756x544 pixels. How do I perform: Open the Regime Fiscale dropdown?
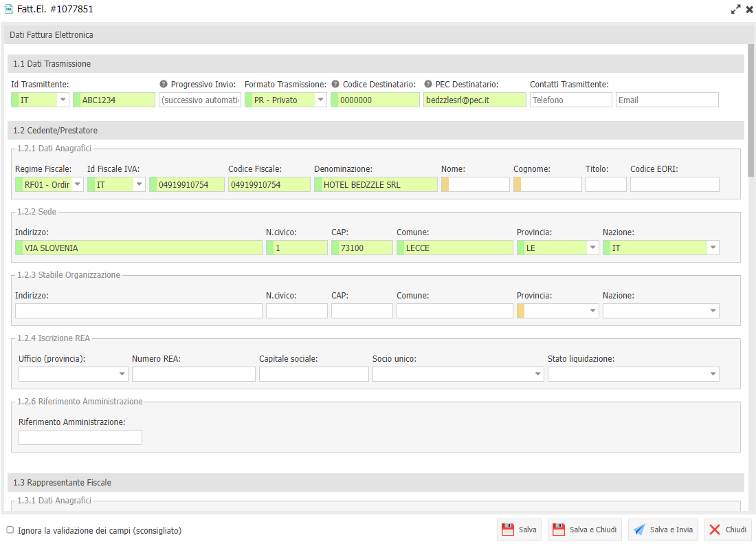[77, 184]
